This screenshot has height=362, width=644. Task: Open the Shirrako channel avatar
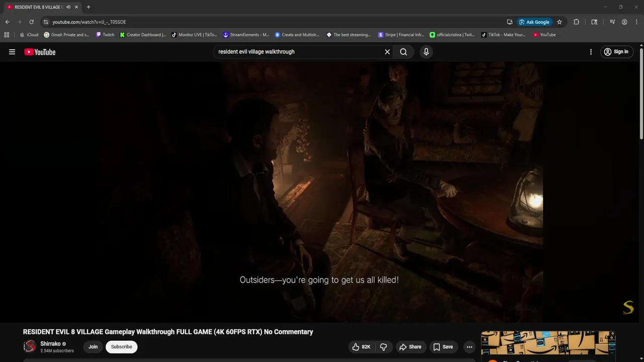(30, 346)
